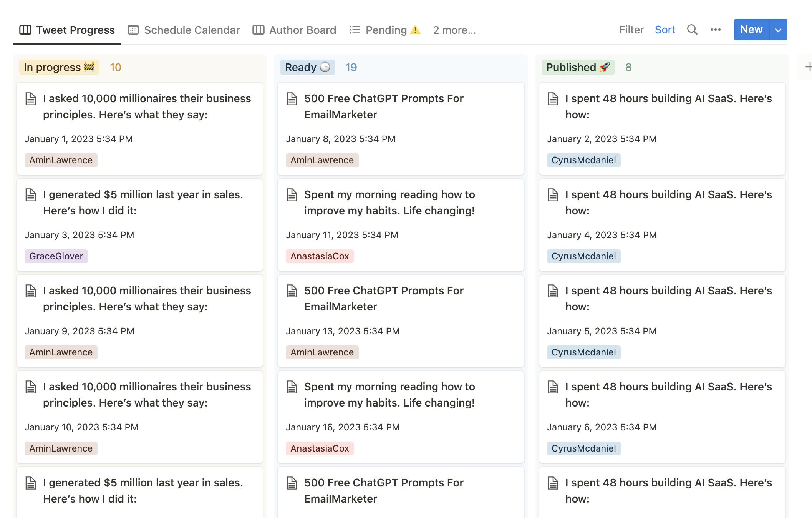
Task: Click the Sort button
Action: click(665, 30)
